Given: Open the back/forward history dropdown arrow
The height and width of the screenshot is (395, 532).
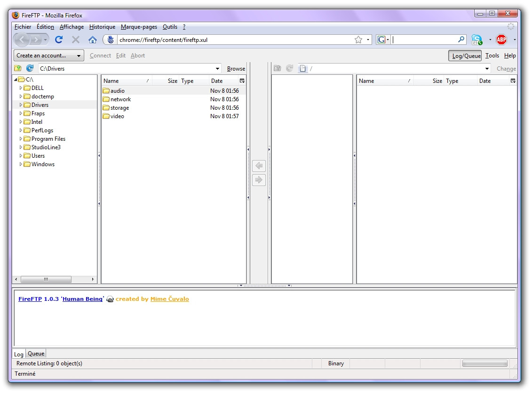Looking at the screenshot, I should [45, 40].
